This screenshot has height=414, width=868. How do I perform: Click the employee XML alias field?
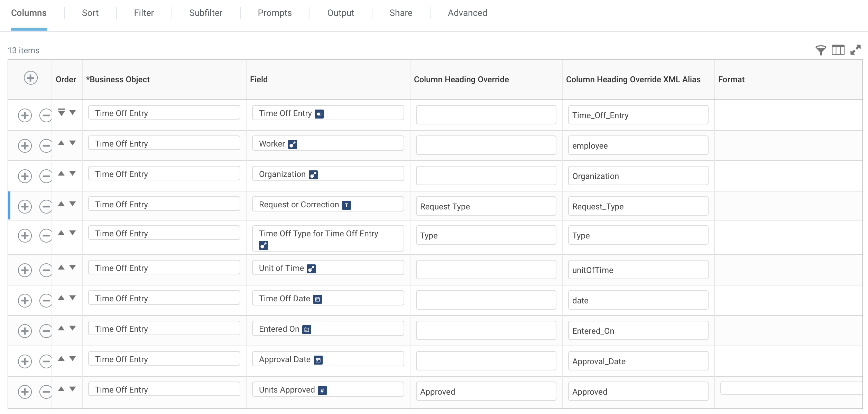(638, 146)
